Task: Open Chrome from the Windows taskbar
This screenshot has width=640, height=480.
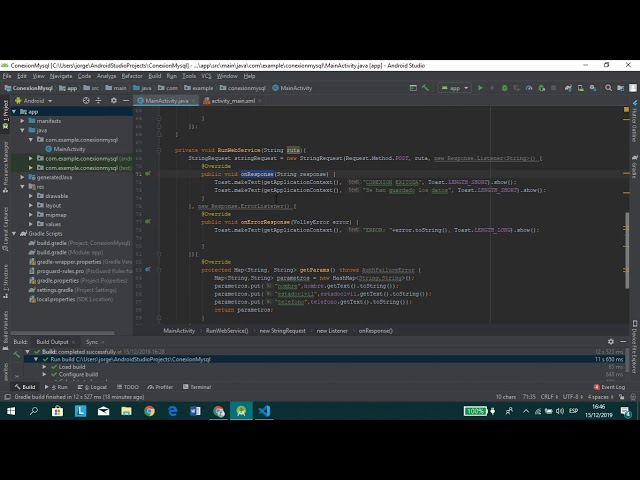Action: click(149, 411)
